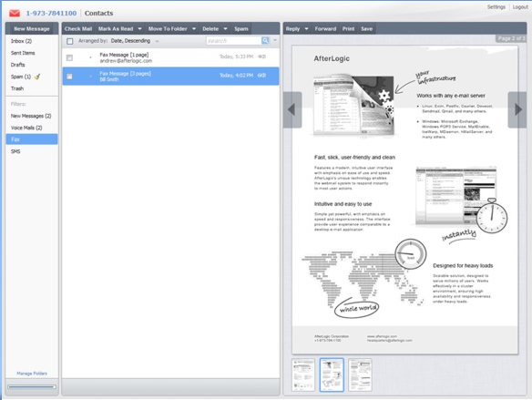Viewport: 532px width, 400px height.
Task: Click Check Mail button
Action: coord(78,29)
